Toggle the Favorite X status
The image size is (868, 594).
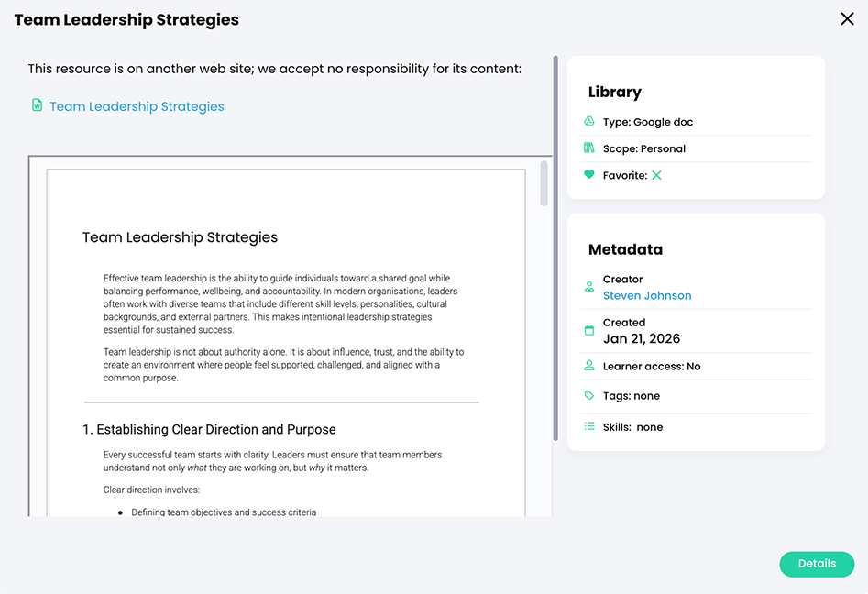tap(656, 175)
